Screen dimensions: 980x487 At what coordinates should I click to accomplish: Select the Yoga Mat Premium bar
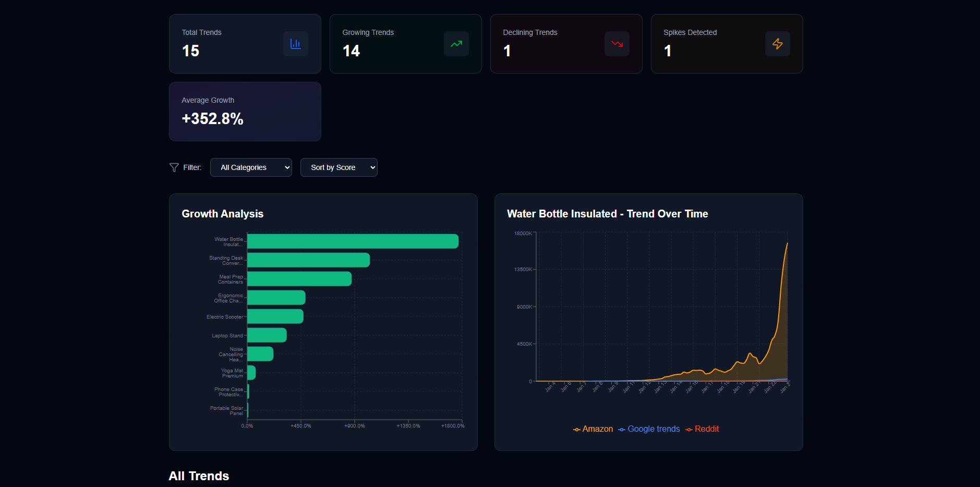point(251,373)
